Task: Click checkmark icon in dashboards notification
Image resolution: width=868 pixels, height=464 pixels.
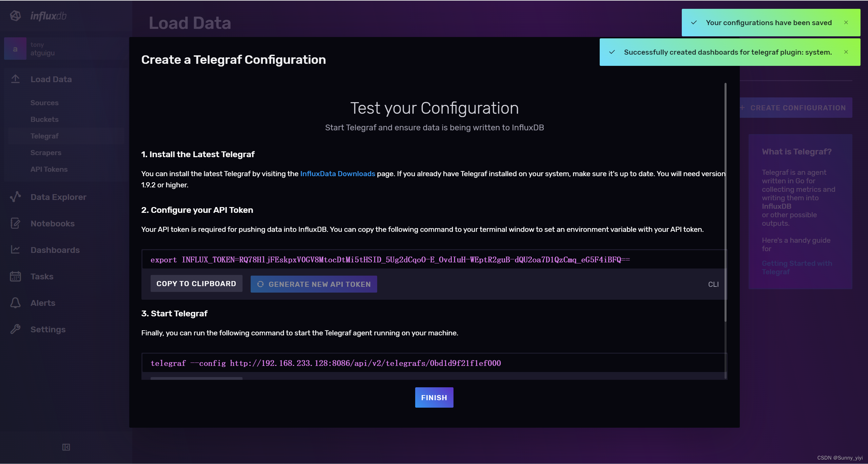Action: (612, 52)
